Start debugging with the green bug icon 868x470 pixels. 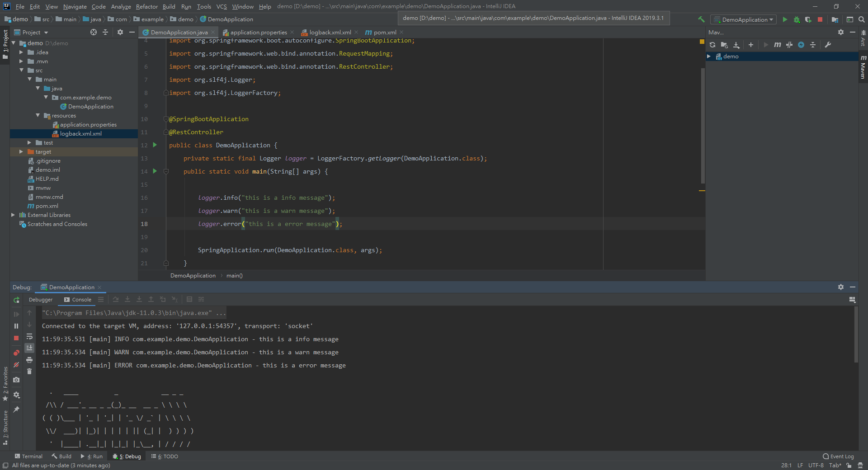(x=797, y=19)
